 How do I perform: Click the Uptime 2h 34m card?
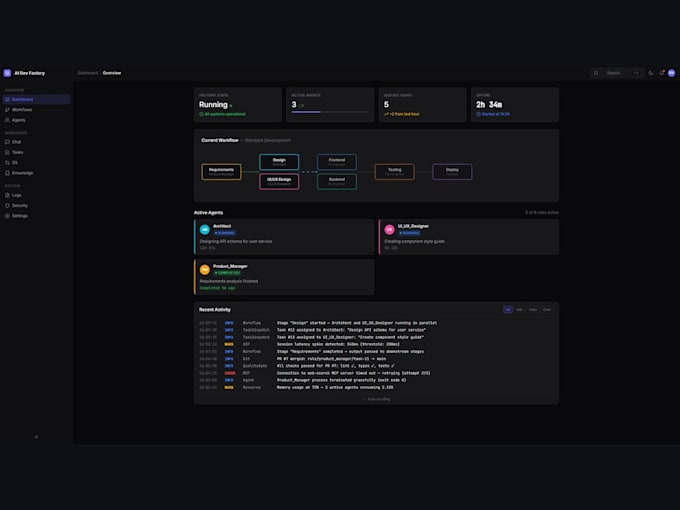tap(515, 105)
